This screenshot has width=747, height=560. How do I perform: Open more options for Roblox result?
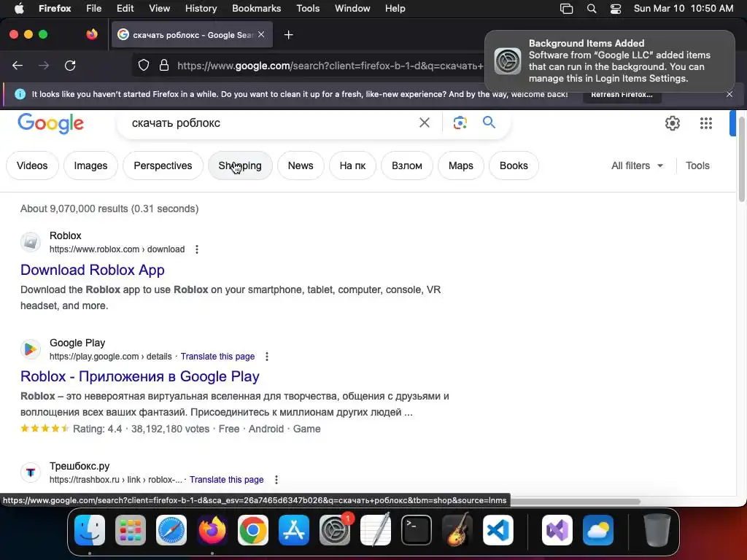point(197,249)
